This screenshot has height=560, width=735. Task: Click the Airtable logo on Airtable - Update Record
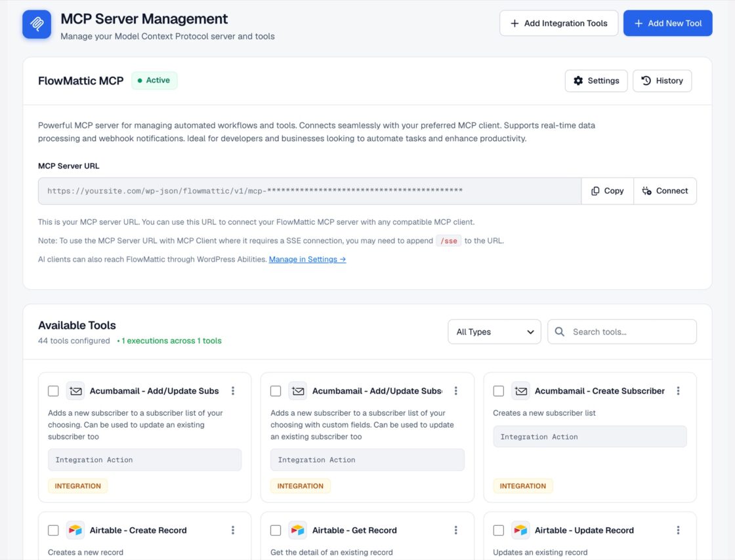coord(520,530)
